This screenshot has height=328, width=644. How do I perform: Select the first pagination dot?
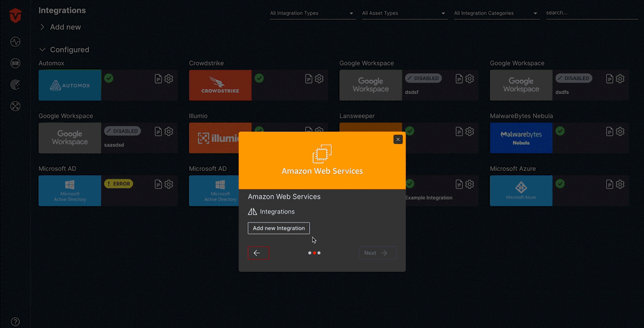pos(310,253)
